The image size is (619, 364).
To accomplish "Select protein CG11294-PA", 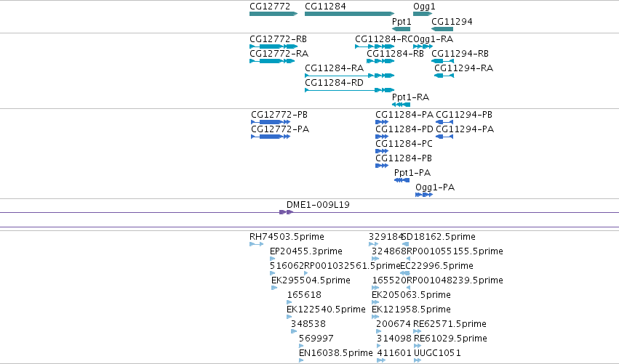I will click(465, 130).
